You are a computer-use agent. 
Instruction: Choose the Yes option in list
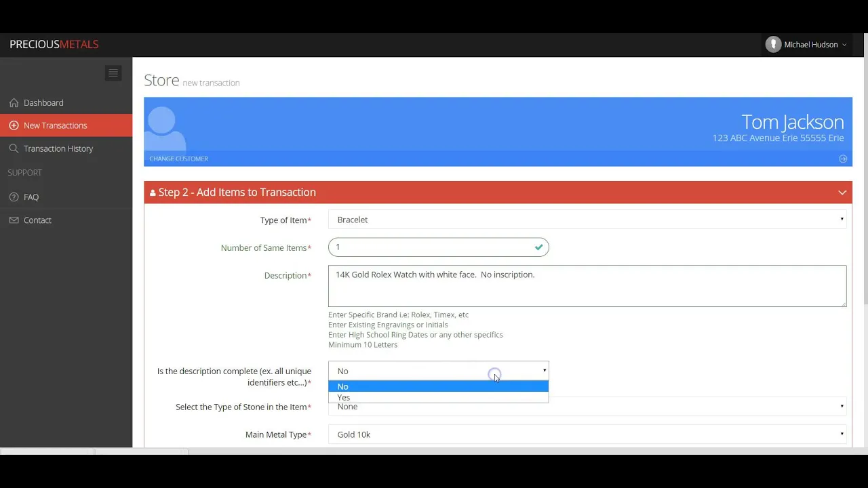(x=438, y=397)
